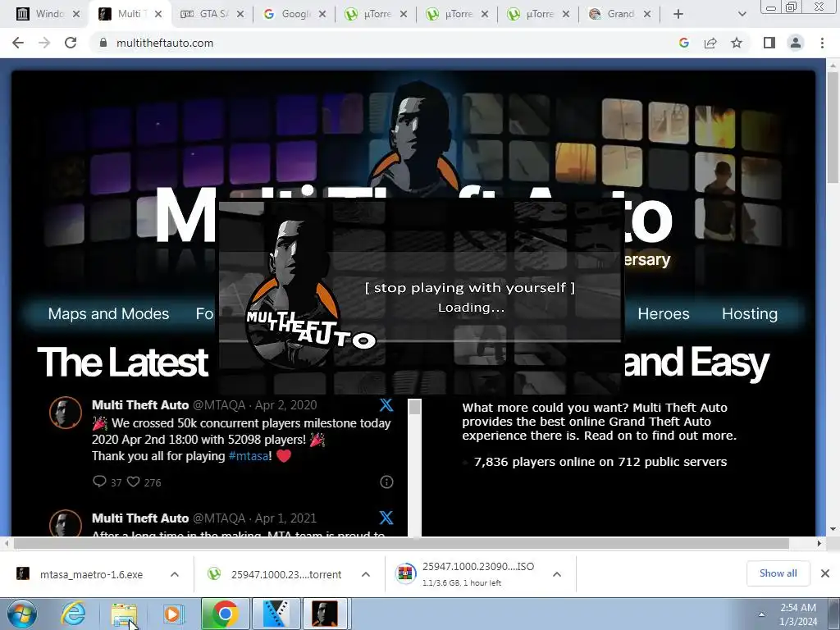Click the page vertical scrollbar thumb
Image resolution: width=840 pixels, height=630 pixels.
(x=833, y=127)
